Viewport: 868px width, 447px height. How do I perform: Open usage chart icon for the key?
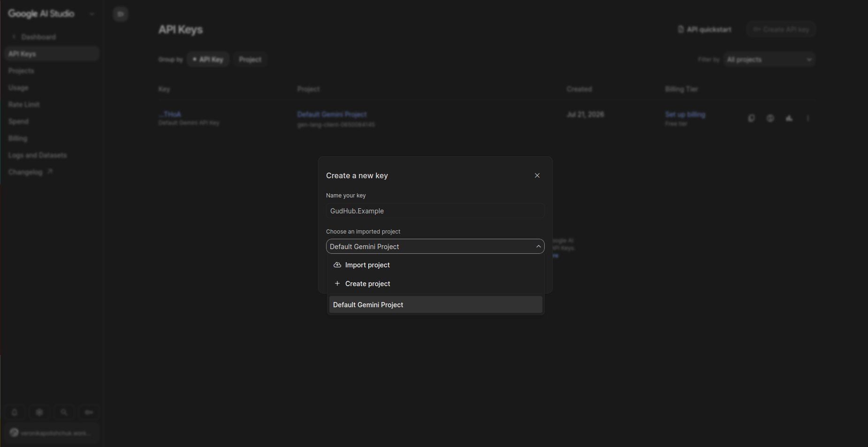789,118
